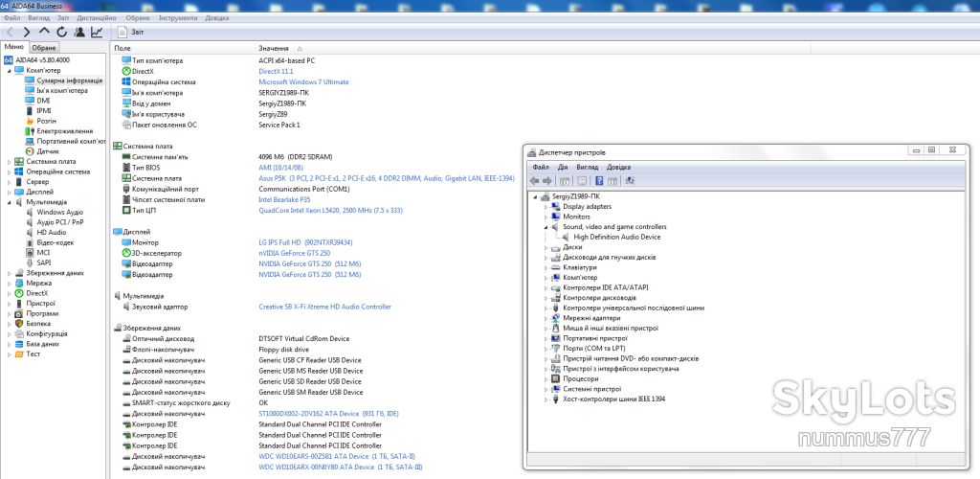
Task: Expand Display adapters in Device Manager
Action: coord(546,206)
